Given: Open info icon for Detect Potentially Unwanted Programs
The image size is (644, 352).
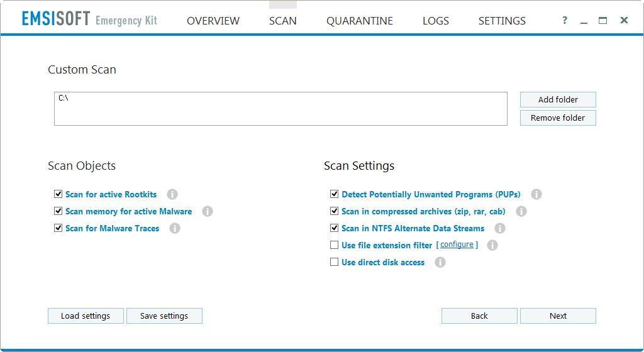Looking at the screenshot, I should click(536, 194).
